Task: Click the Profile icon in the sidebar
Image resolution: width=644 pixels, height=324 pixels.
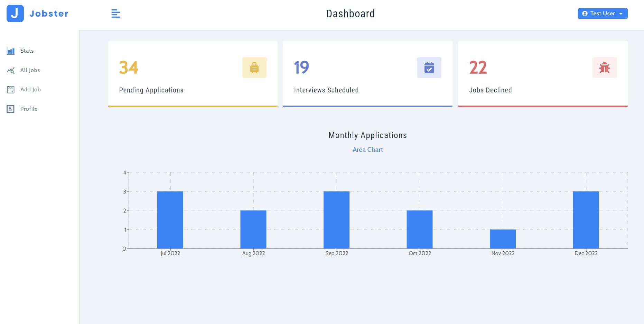Action: [11, 109]
